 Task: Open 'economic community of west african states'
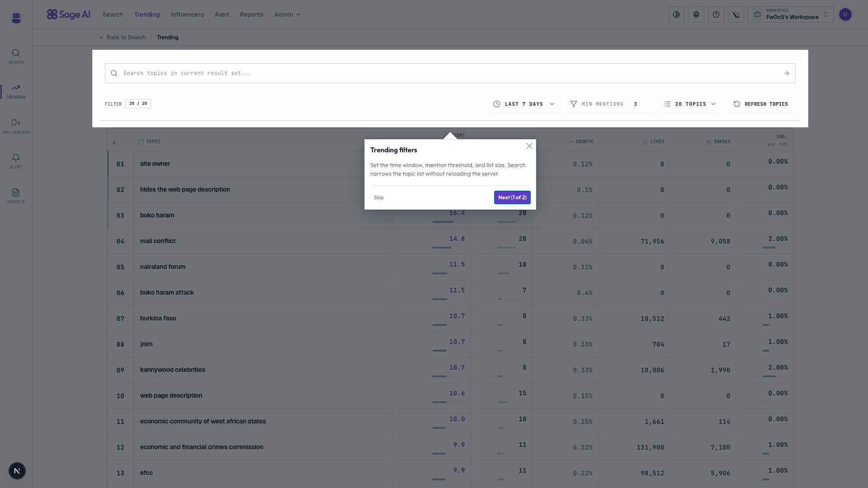click(203, 422)
